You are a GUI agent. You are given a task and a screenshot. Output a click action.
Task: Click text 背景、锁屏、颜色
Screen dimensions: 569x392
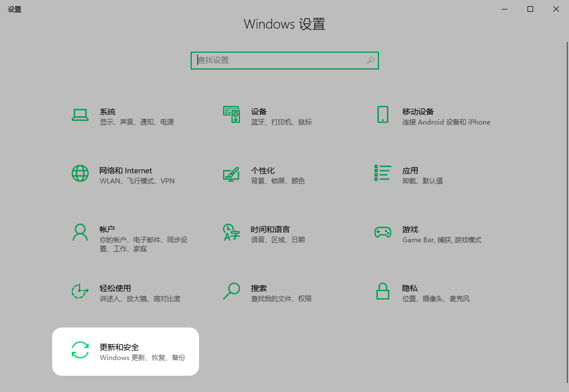click(278, 181)
